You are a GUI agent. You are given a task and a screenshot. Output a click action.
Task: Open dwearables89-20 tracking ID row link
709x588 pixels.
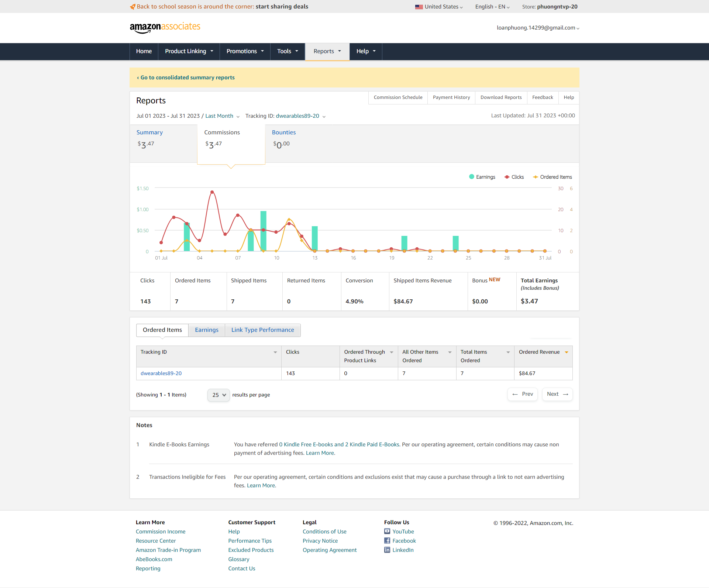tap(161, 374)
